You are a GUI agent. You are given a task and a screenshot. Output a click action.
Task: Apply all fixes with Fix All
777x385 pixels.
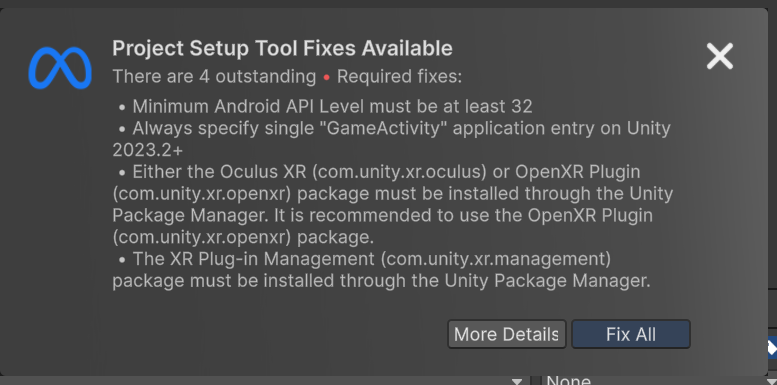click(x=631, y=334)
